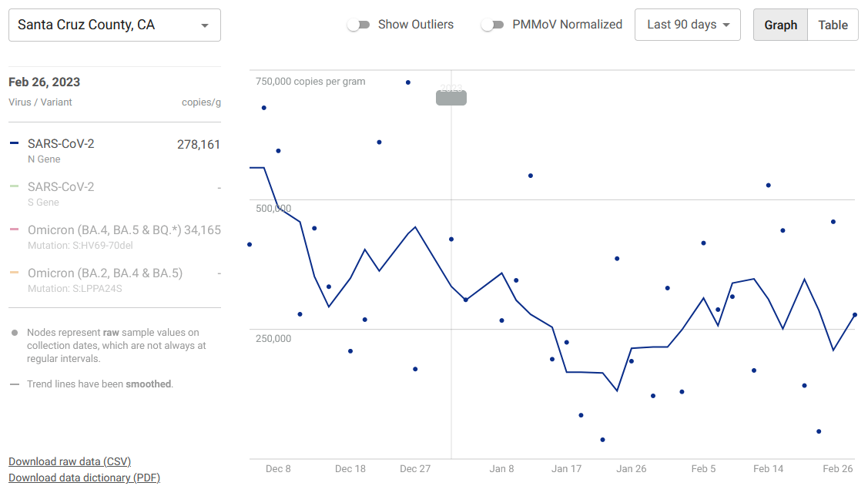Screen dimensions: 868x496
Task: Click the gray 2023 year marker on chart
Action: [x=451, y=97]
